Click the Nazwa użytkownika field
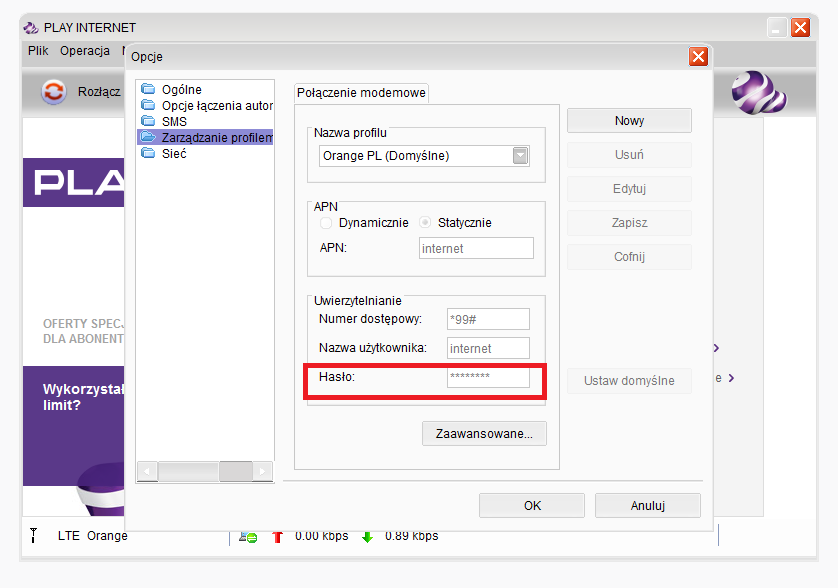 488,348
